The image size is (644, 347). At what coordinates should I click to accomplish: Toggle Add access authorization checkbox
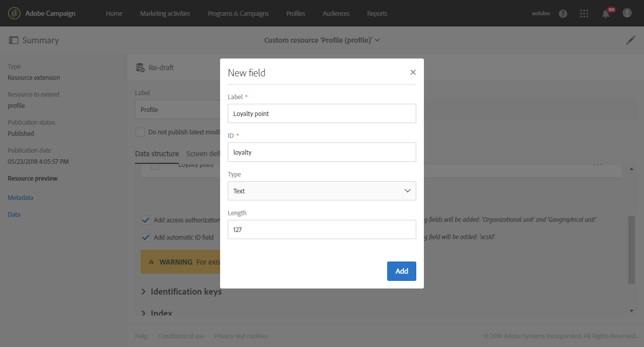tap(146, 220)
